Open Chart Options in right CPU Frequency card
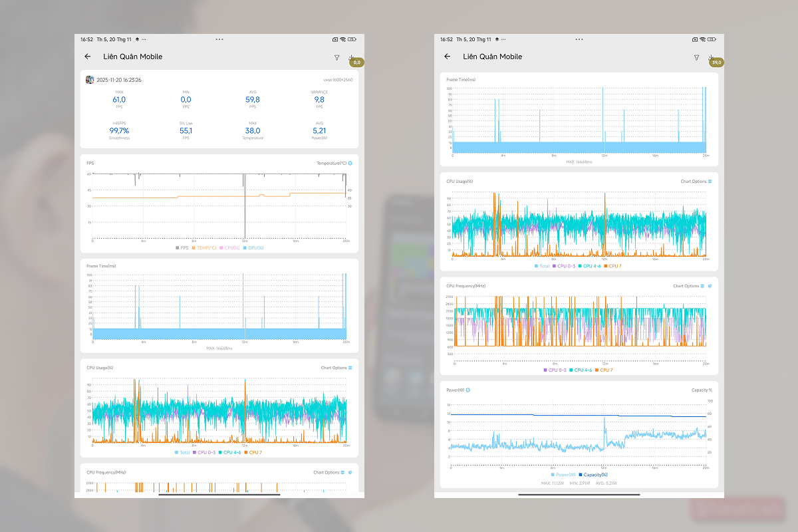Image resolution: width=798 pixels, height=532 pixels. click(x=689, y=286)
